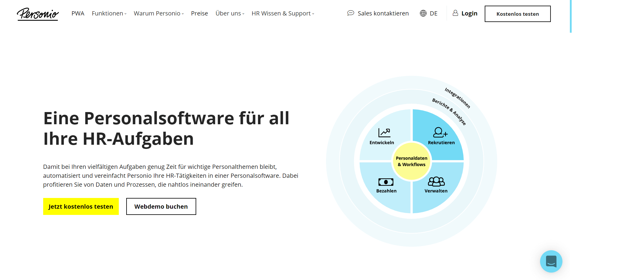The image size is (644, 280).
Task: Click the headline Eine Personalsoftware für all Ihre HR-Aufgaben
Action: 166,128
